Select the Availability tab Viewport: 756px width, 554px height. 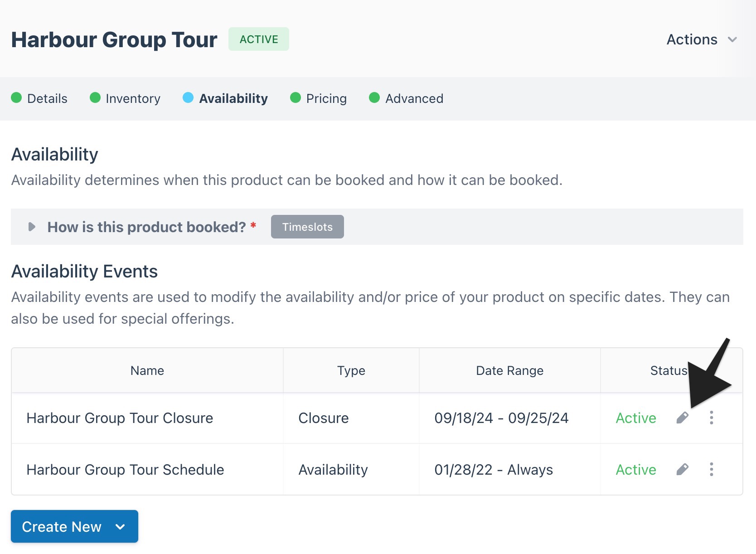225,98
